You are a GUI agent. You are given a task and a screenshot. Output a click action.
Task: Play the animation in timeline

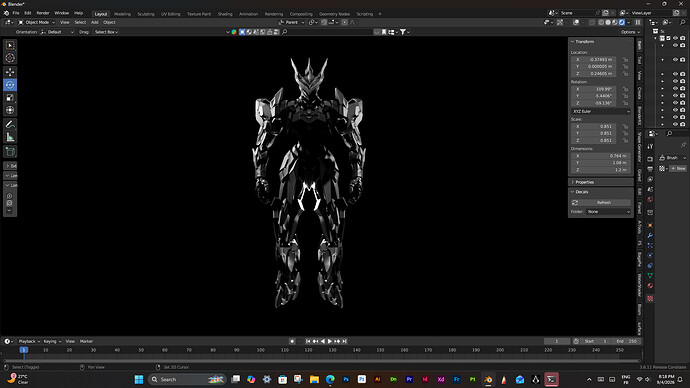pos(330,341)
